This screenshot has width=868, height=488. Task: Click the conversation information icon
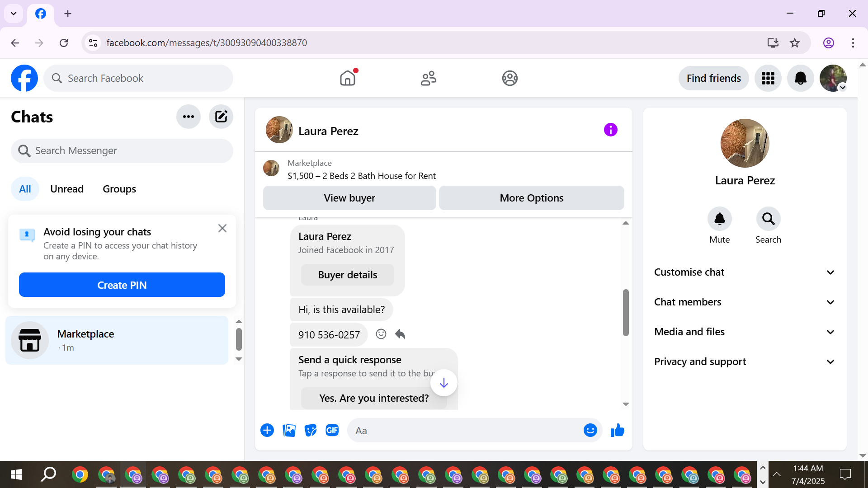point(610,130)
